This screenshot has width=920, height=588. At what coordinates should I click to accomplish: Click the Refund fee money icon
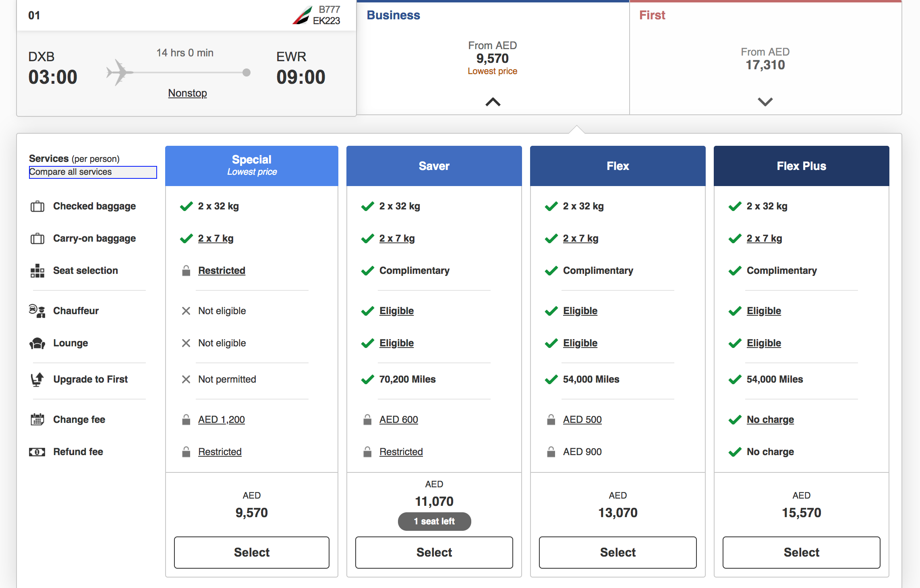click(37, 451)
